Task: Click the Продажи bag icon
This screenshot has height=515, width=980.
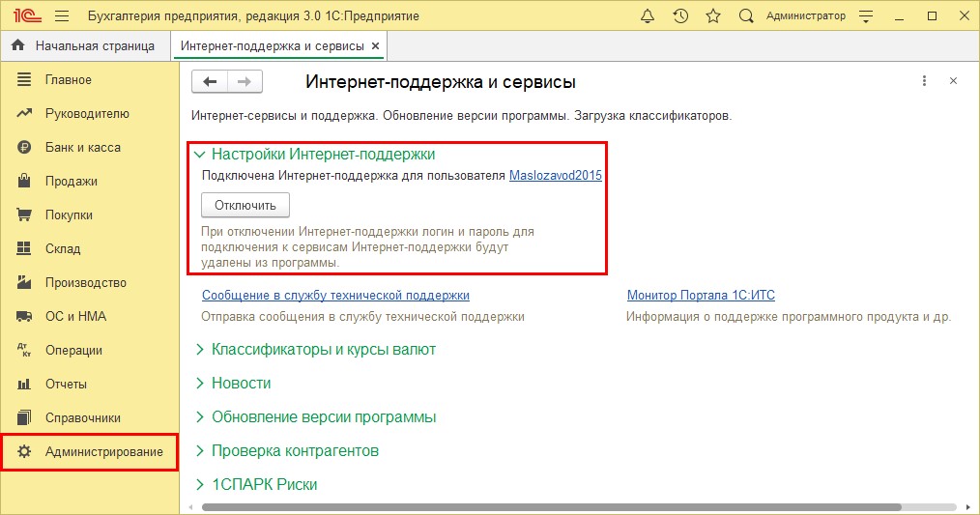Action: pyautogui.click(x=24, y=181)
